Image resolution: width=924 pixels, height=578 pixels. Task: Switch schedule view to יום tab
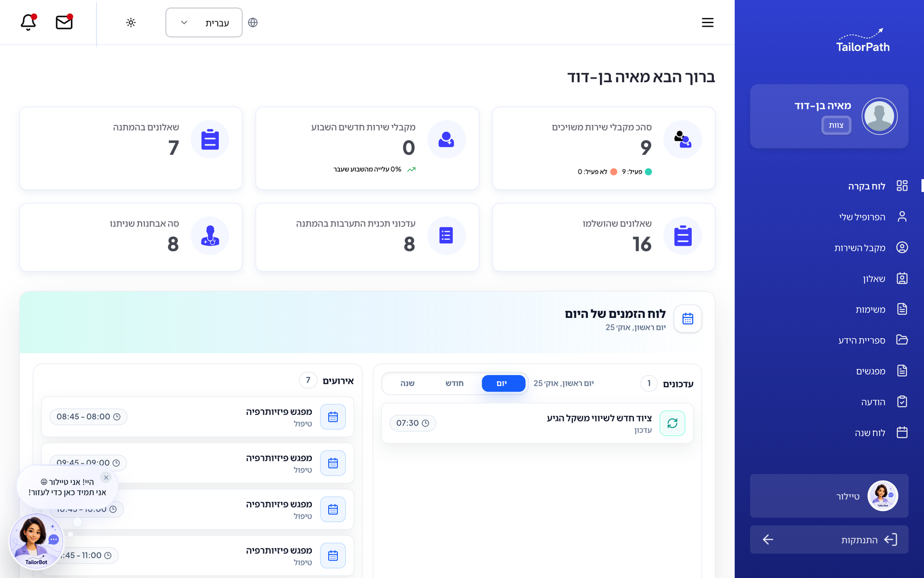[504, 383]
